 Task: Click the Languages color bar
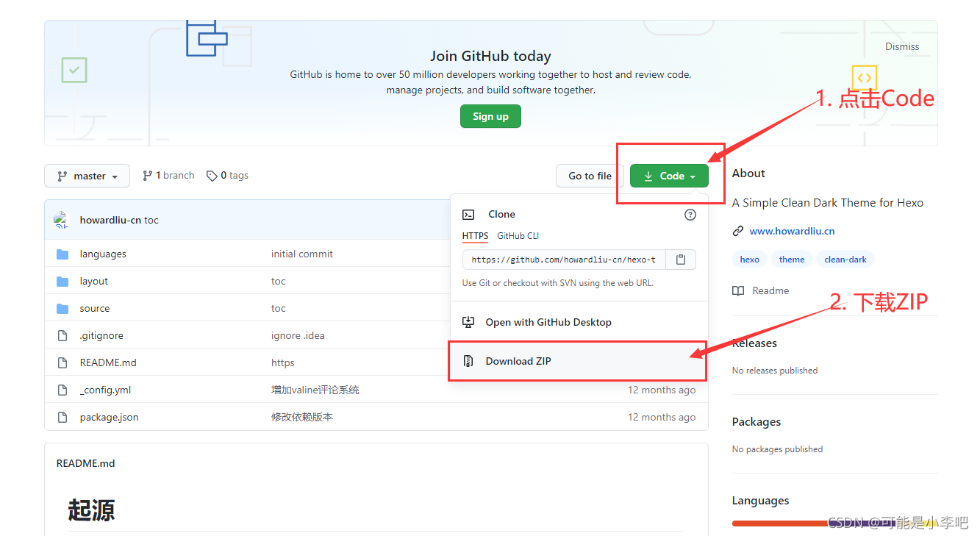point(835,524)
